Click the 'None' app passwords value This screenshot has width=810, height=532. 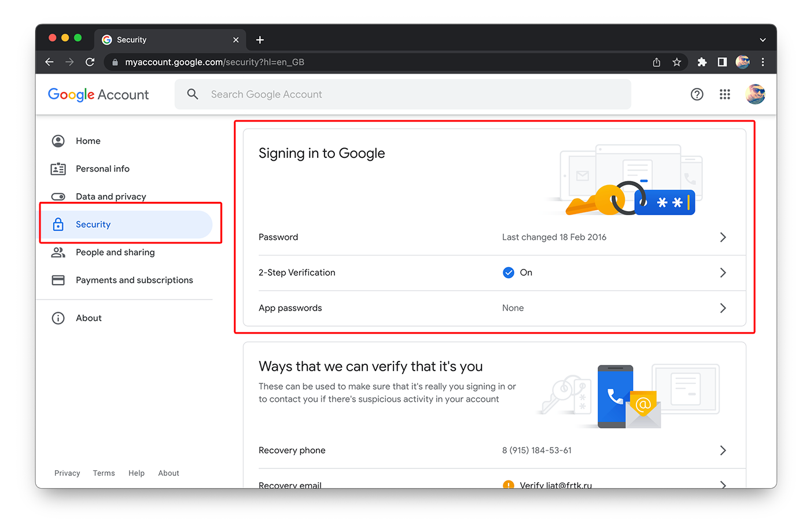513,308
